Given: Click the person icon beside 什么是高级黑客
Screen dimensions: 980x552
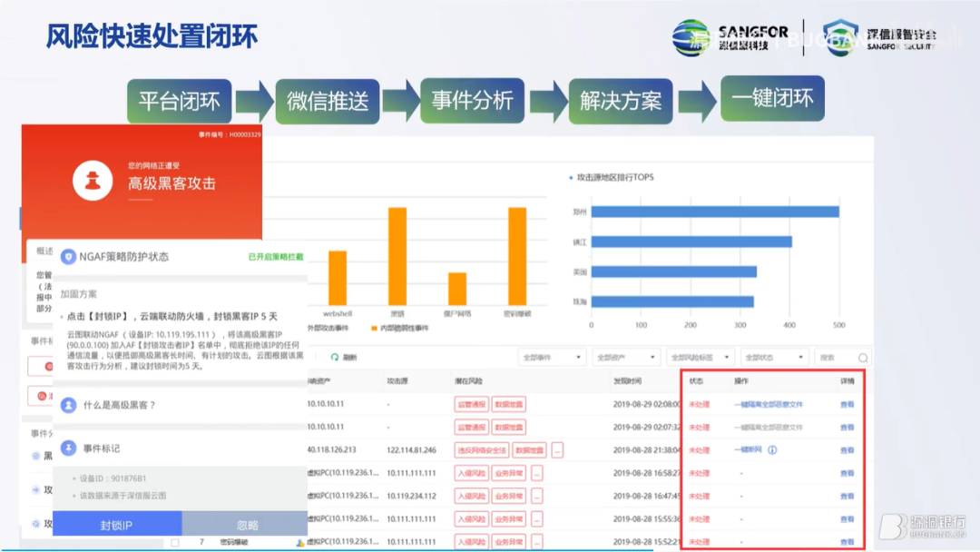Looking at the screenshot, I should (x=68, y=405).
